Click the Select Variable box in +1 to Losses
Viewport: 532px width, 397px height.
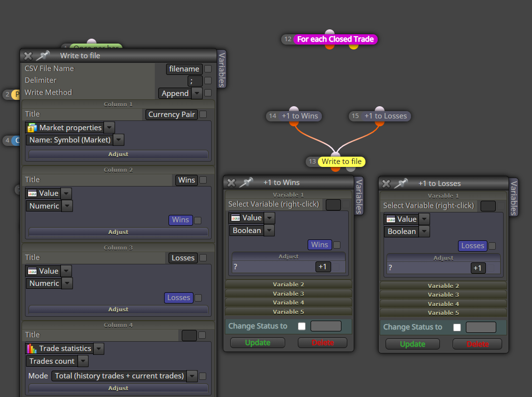tap(488, 206)
